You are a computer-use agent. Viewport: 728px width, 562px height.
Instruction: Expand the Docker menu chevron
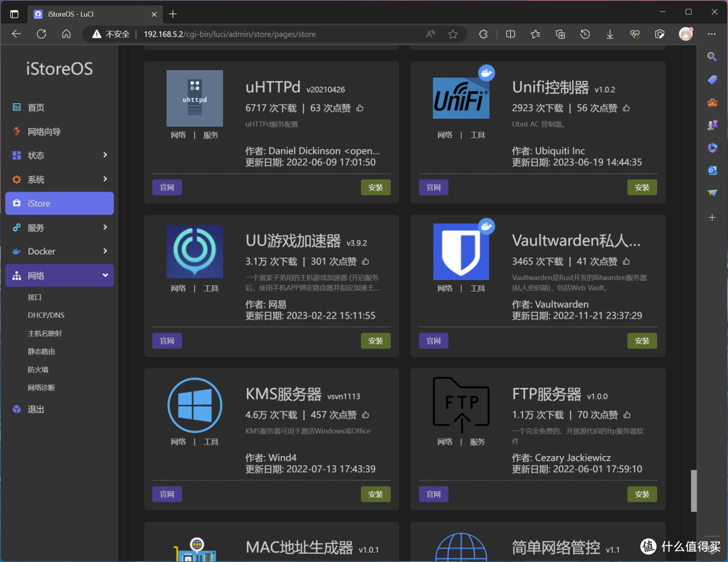point(105,251)
